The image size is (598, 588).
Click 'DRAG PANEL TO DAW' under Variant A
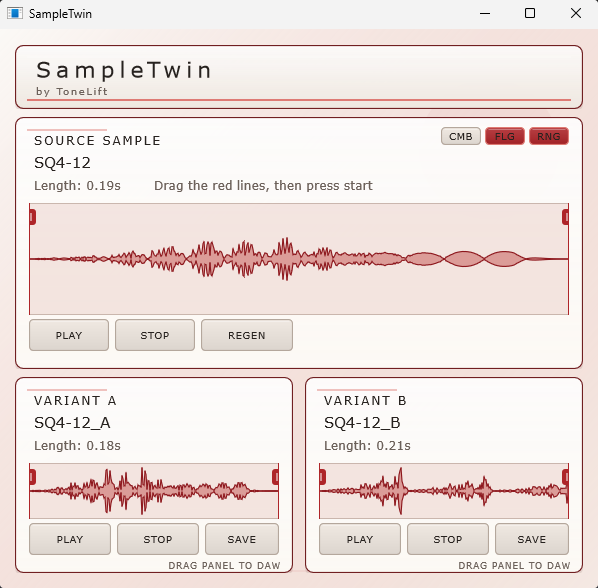pyautogui.click(x=224, y=566)
